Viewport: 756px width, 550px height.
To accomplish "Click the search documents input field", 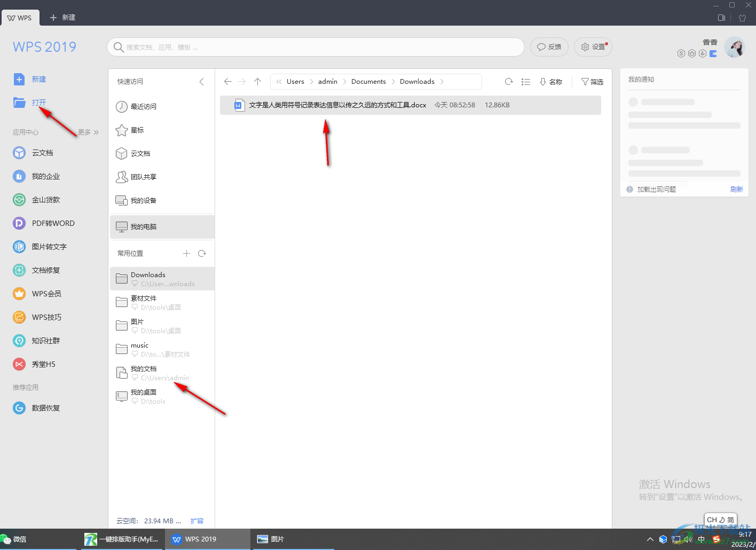I will pos(316,47).
